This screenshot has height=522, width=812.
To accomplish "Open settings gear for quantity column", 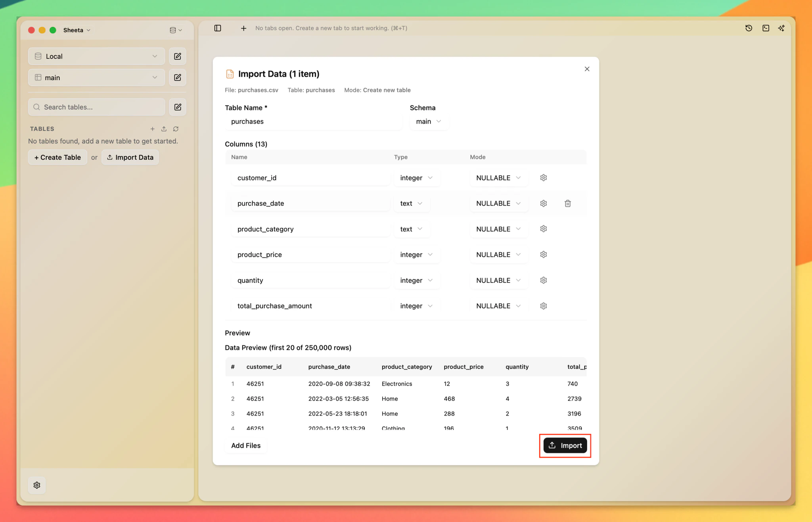I will point(544,280).
